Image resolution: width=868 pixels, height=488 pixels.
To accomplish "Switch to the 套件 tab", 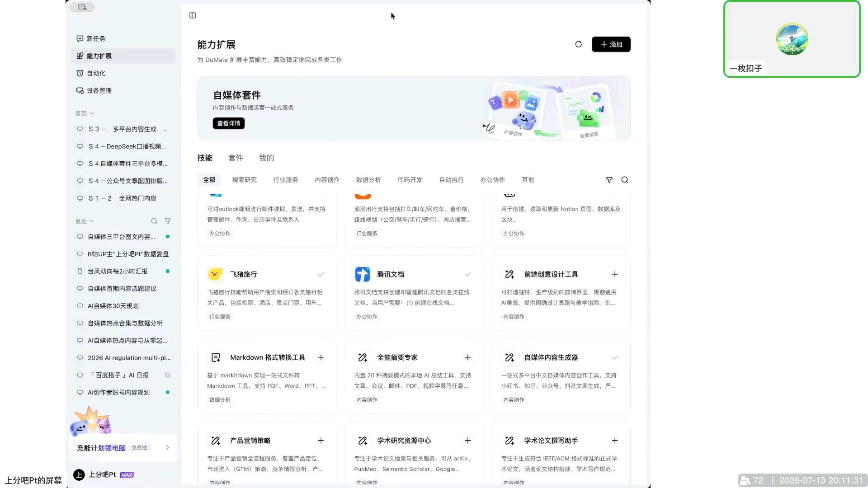I will tap(236, 158).
